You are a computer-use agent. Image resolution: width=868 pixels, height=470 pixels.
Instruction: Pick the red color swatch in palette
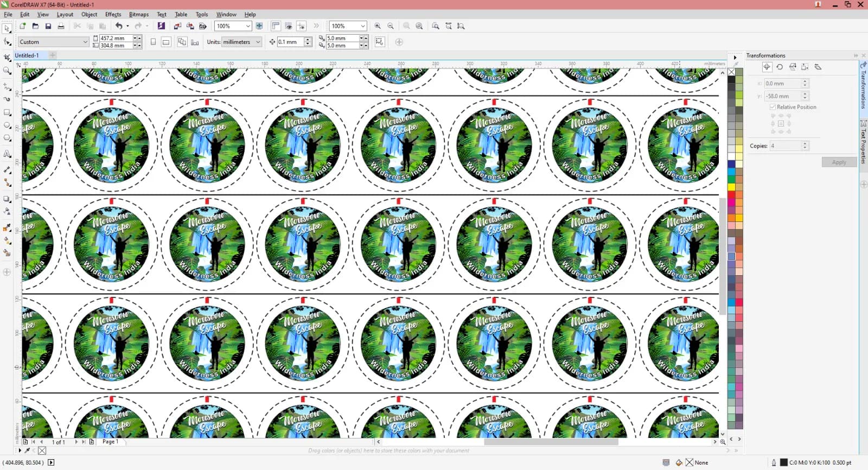click(731, 195)
